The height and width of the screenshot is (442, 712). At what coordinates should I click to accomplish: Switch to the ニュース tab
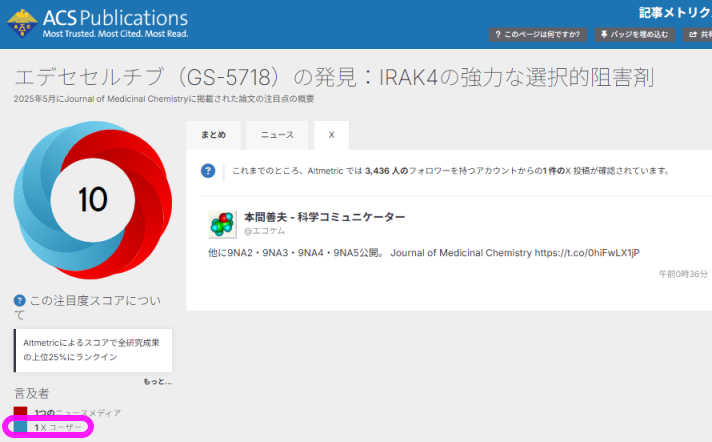pos(277,135)
